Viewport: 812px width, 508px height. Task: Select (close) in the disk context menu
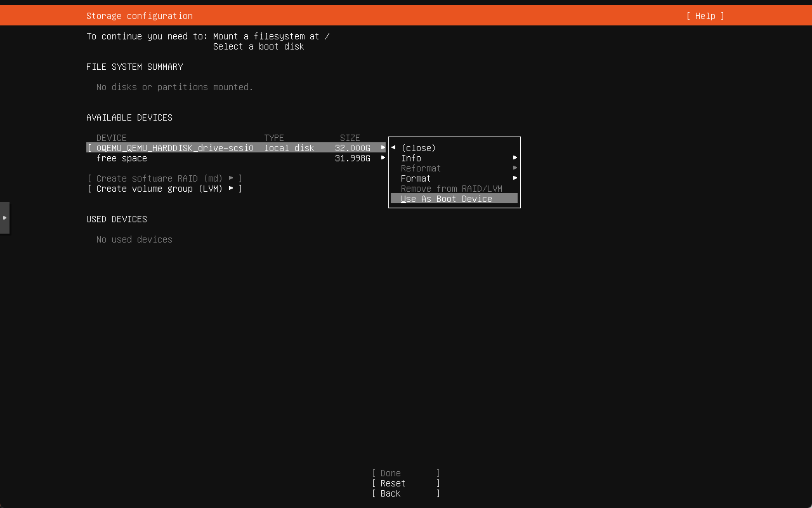tap(418, 148)
